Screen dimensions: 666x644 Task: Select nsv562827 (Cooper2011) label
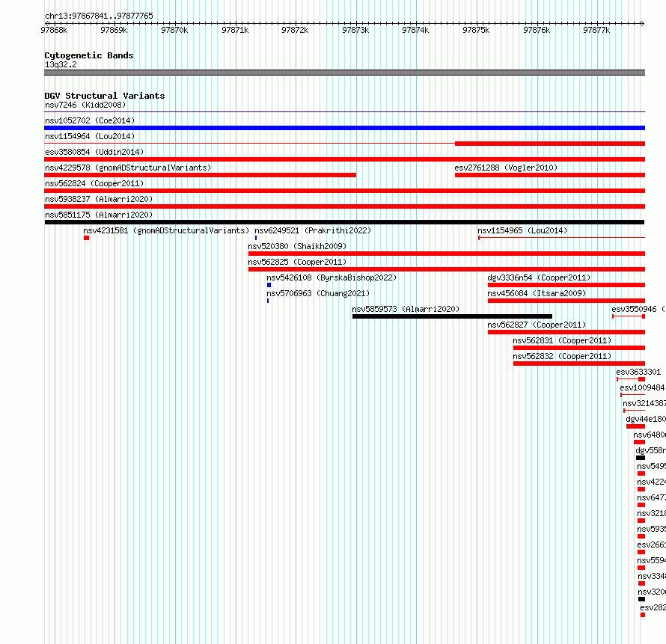coord(537,325)
